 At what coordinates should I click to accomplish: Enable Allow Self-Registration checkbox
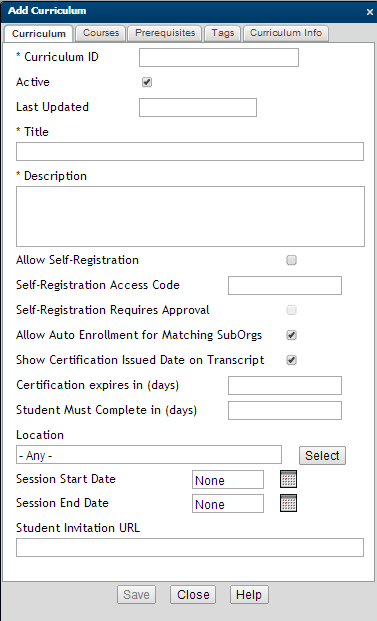(x=291, y=260)
